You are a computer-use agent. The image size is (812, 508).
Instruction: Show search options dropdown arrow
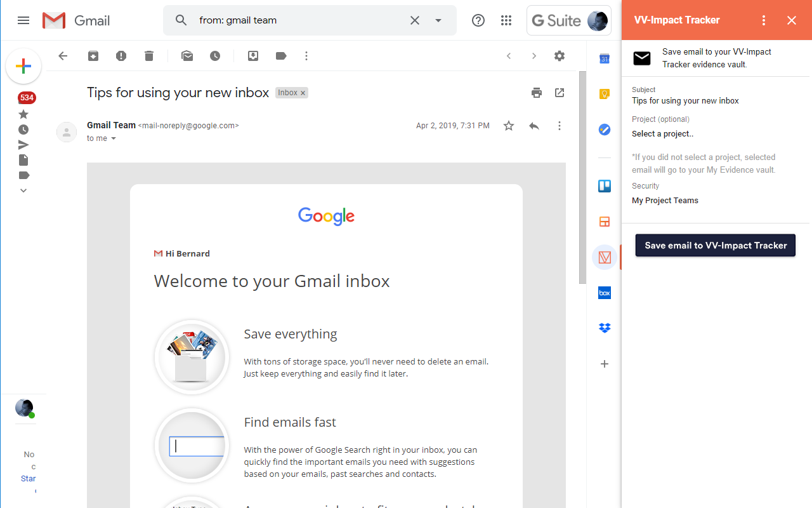(x=438, y=20)
